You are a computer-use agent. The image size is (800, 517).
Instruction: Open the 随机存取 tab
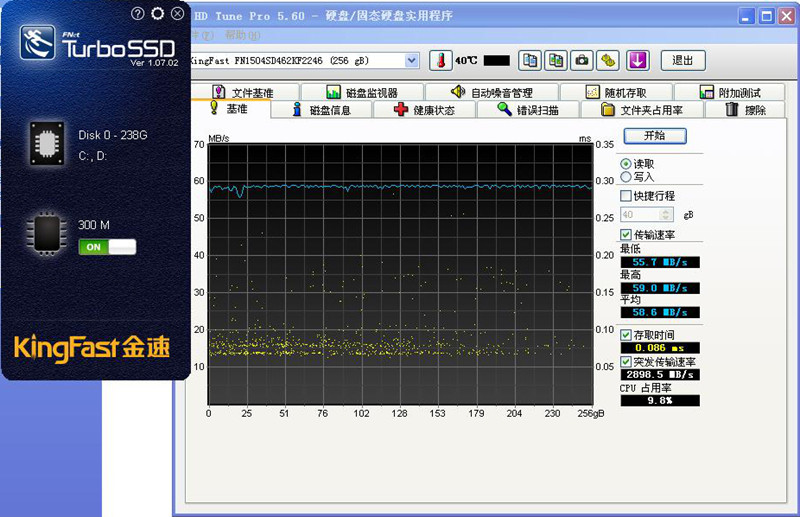(616, 92)
